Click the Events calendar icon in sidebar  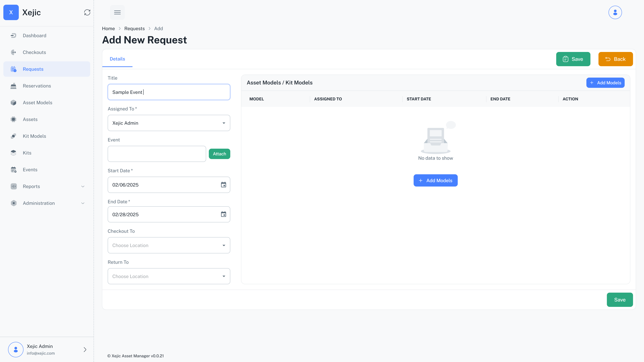13,170
